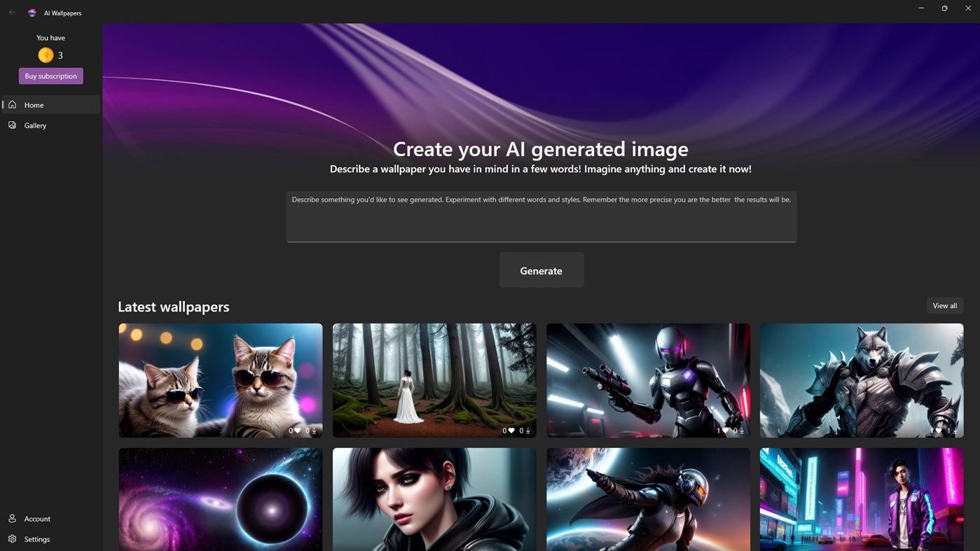
Task: Toggle the heart on the armored wolf wallpaper
Action: pos(939,431)
